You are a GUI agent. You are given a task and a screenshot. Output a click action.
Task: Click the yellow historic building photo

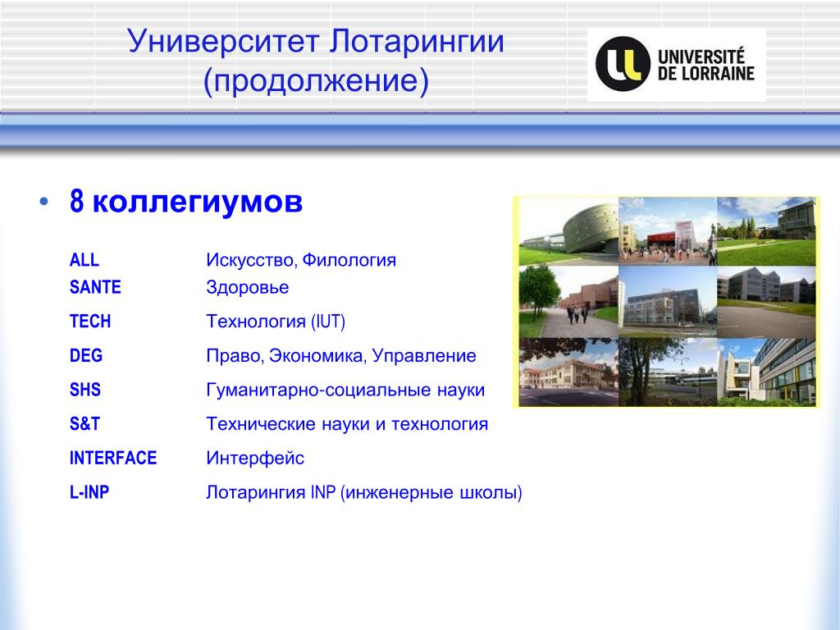click(568, 372)
